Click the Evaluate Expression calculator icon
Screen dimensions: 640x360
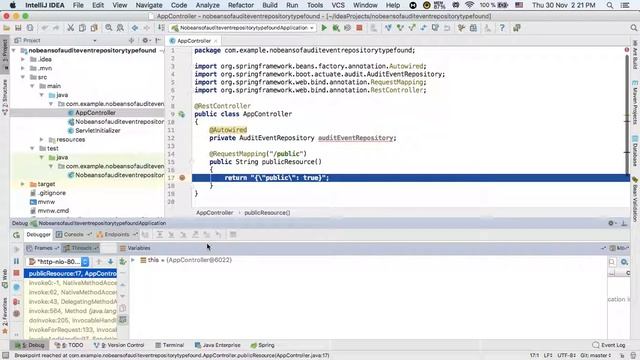pos(233,235)
